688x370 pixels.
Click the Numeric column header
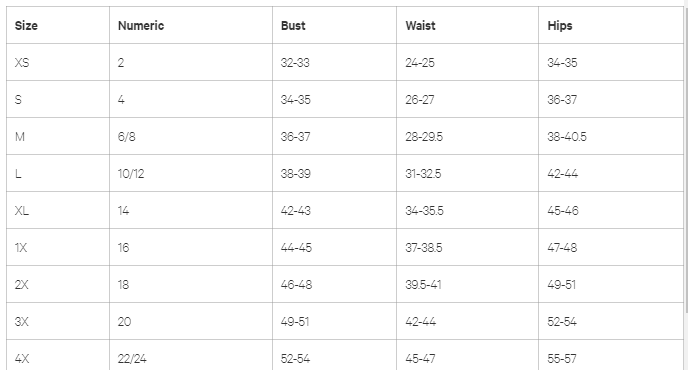[141, 25]
